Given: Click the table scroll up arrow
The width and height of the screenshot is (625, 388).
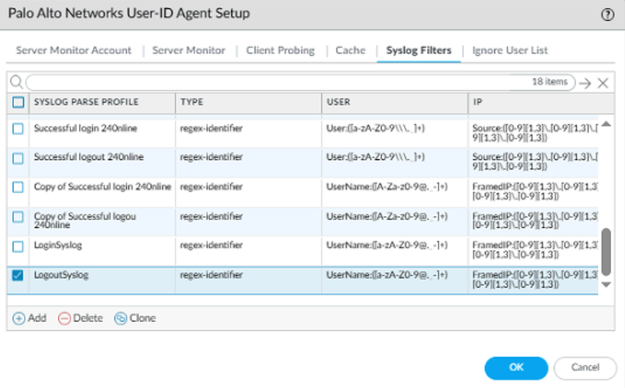Looking at the screenshot, I should click(x=606, y=124).
